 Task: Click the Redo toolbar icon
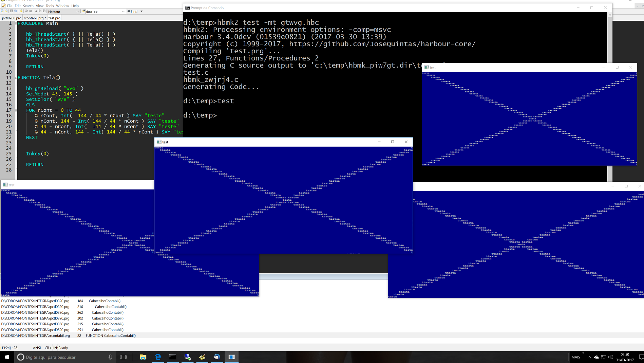[x=31, y=11]
